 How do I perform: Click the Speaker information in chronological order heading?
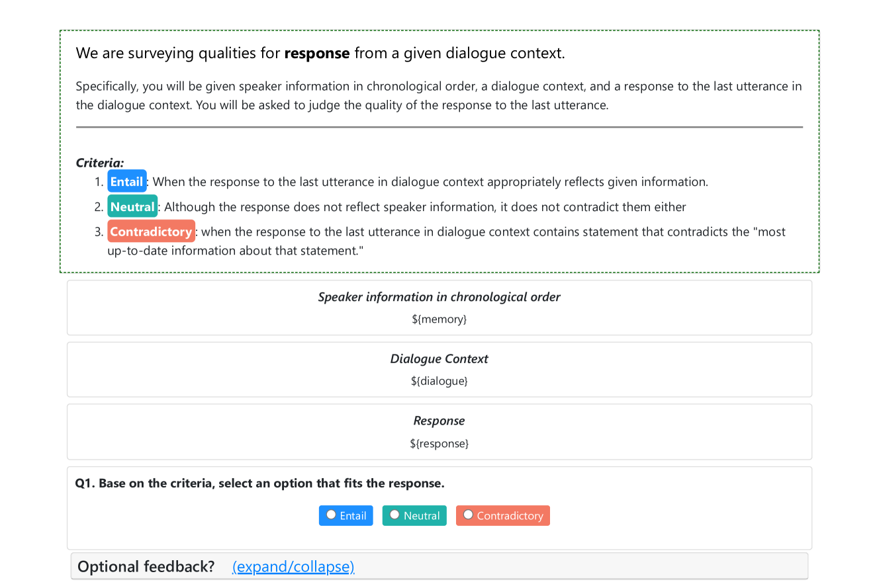point(439,297)
